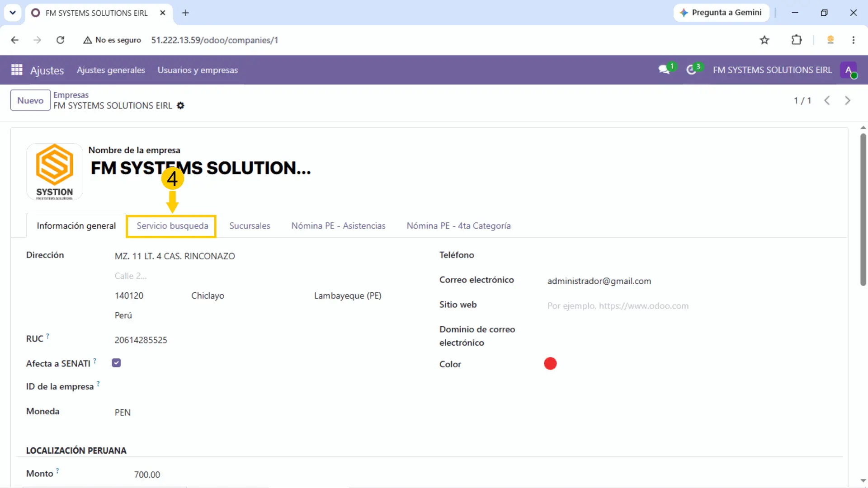Switch to Servicio busqueda tab
868x488 pixels.
tap(172, 226)
